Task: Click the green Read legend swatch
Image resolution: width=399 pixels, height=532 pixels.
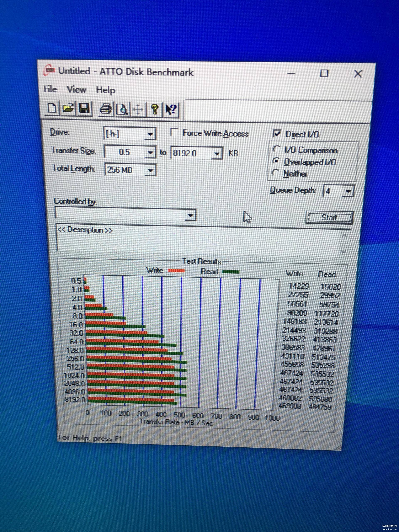Action: (231, 272)
